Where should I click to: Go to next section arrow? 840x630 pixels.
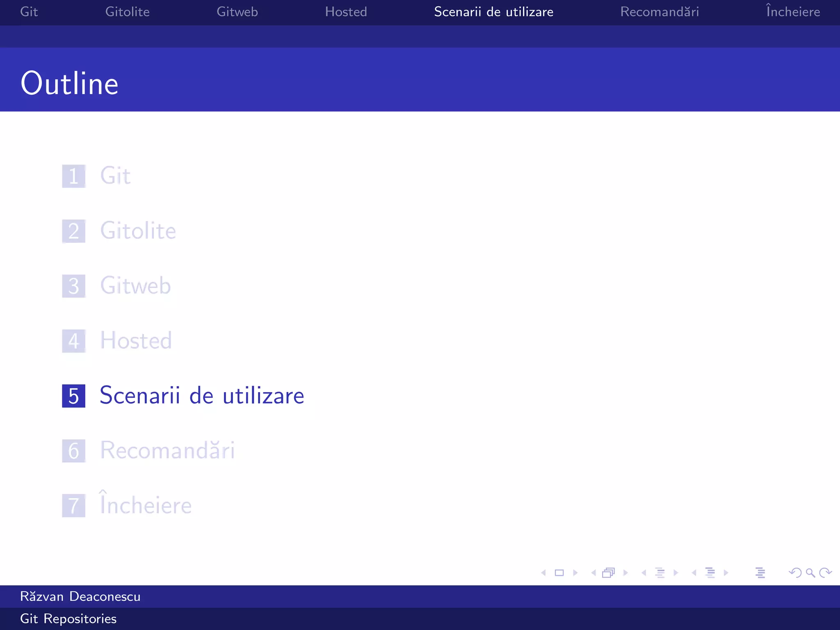tap(726, 573)
